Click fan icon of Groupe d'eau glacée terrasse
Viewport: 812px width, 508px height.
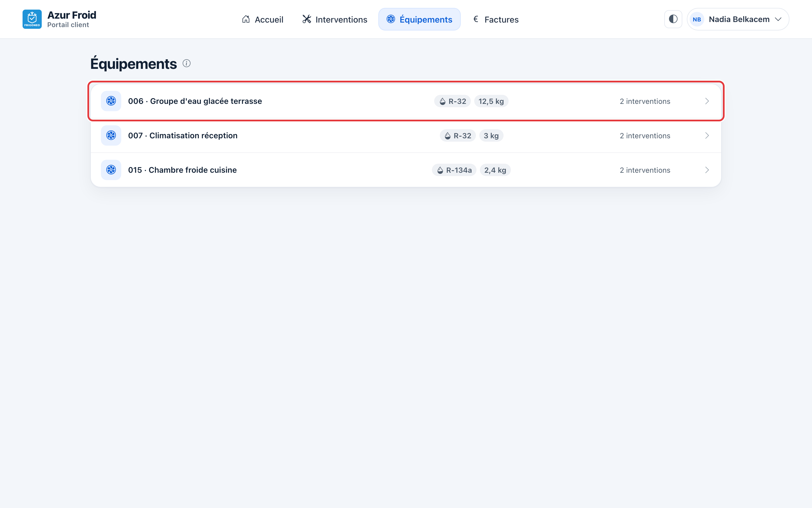[x=111, y=101]
